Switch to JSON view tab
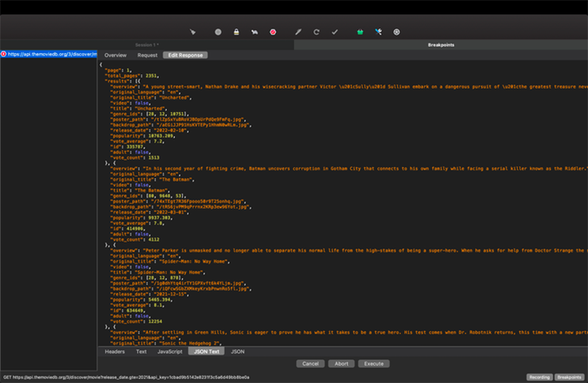The height and width of the screenshot is (383, 588). point(238,352)
